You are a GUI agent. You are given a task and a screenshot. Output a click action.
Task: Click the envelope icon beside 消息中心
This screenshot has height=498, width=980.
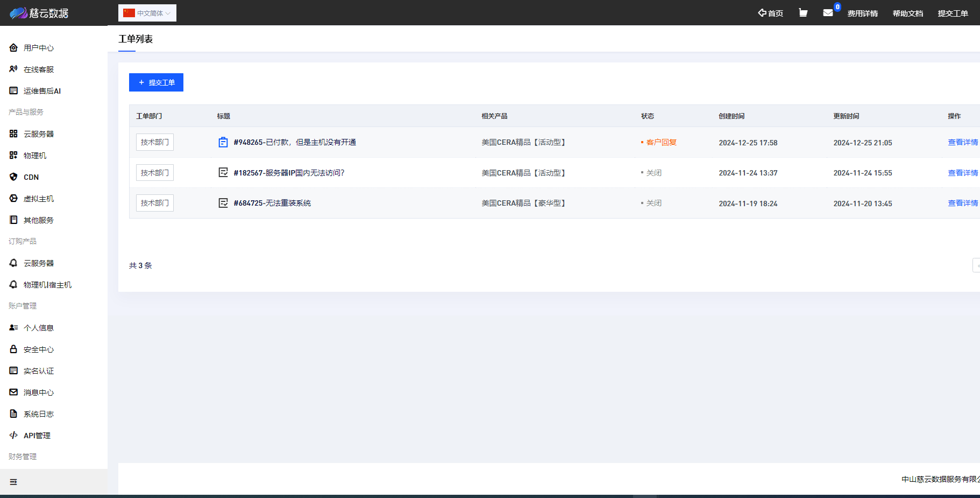13,392
